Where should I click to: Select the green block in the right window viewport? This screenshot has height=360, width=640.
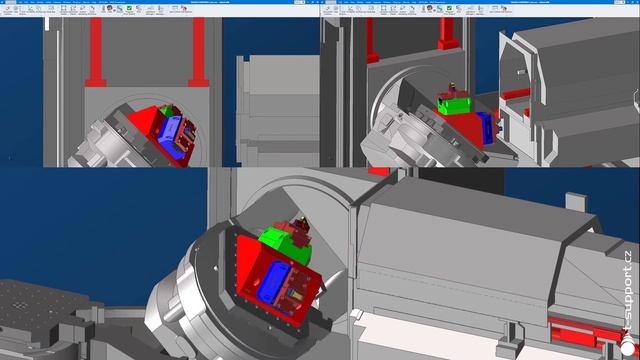454,105
